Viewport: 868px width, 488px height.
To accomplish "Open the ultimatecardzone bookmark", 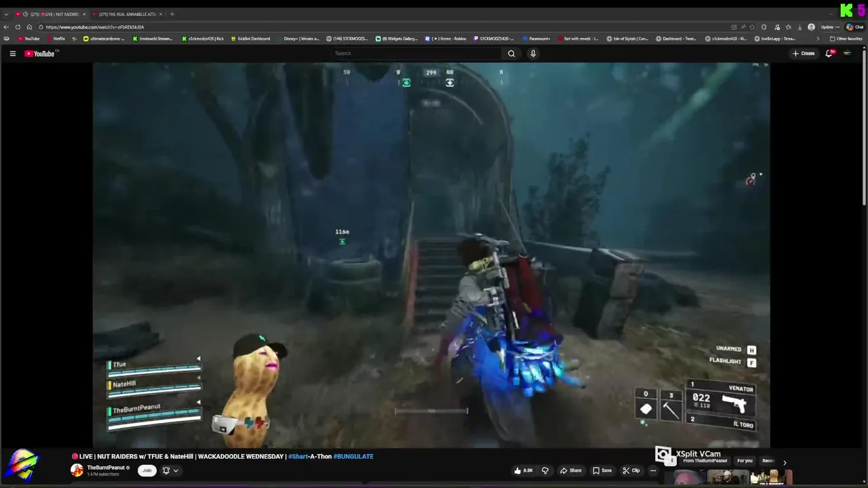I will pos(104,39).
